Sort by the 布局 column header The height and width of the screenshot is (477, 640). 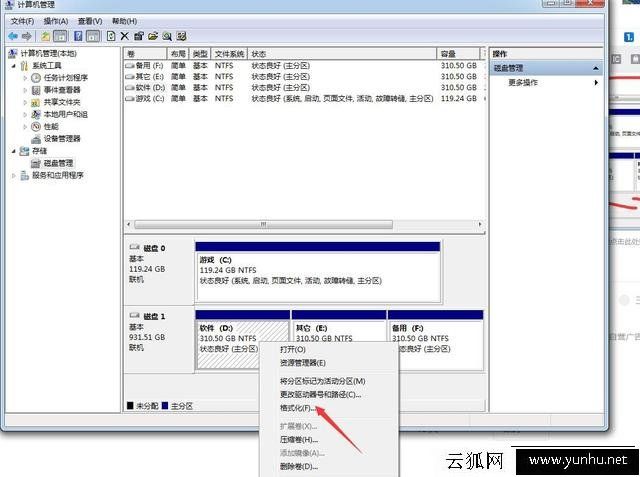click(178, 54)
